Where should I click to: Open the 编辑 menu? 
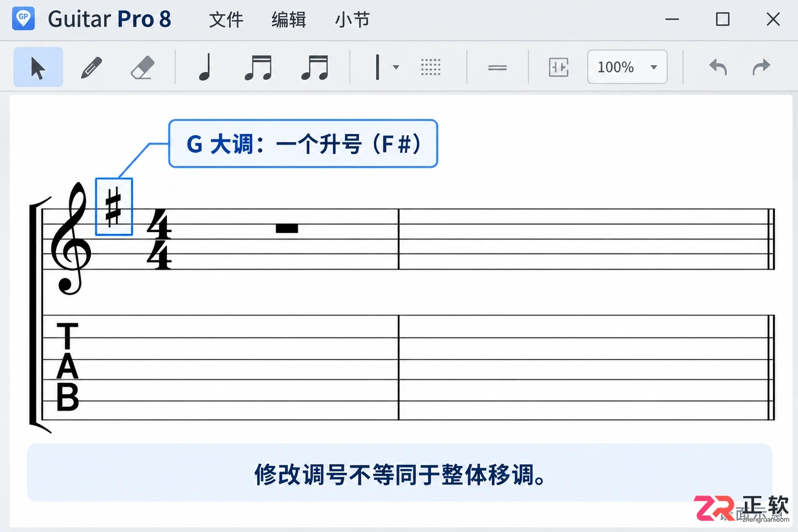[x=289, y=20]
